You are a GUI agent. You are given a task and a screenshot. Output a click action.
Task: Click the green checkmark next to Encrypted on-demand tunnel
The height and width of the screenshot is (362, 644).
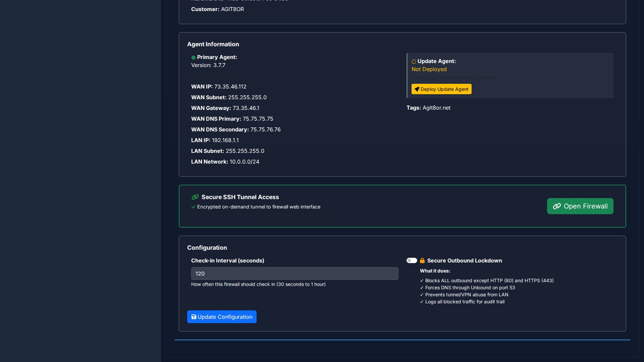pyautogui.click(x=194, y=207)
